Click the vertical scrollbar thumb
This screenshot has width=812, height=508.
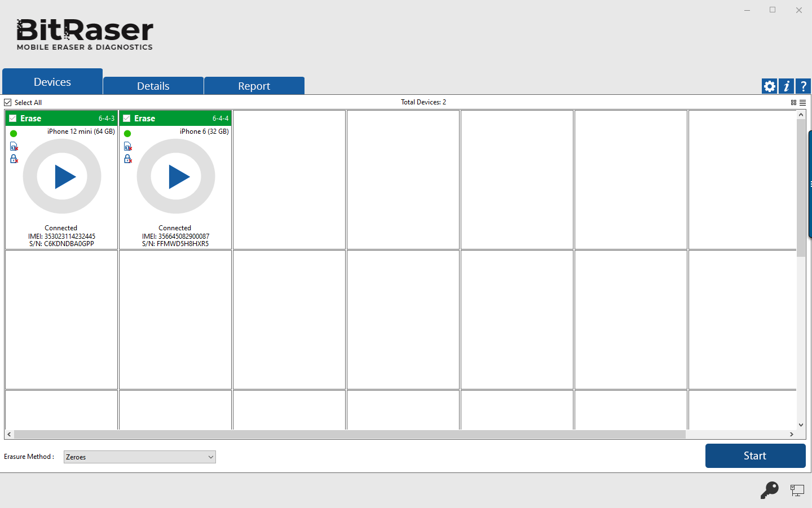click(x=801, y=188)
